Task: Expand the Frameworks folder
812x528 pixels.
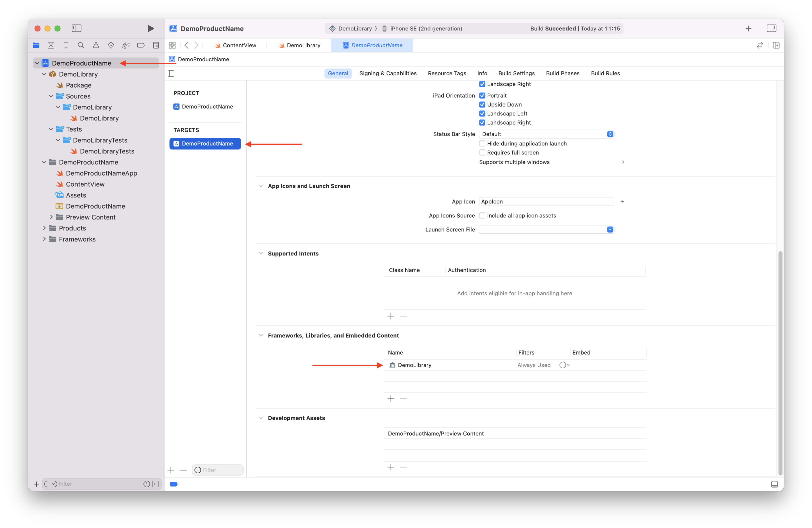Action: click(x=44, y=239)
